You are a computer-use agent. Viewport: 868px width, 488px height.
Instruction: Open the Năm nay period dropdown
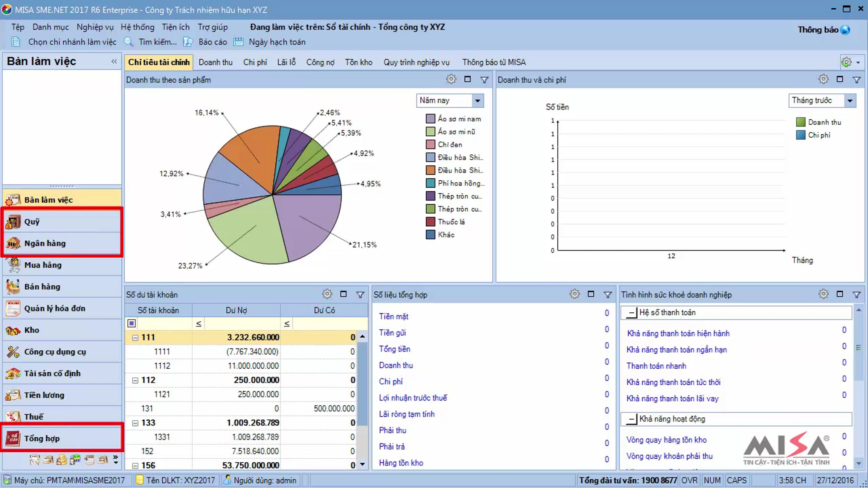478,100
